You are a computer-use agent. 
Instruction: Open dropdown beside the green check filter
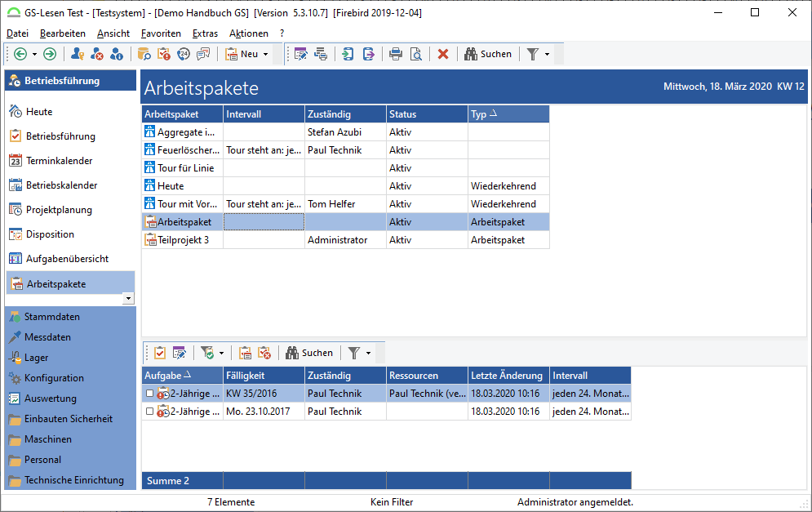pos(222,354)
